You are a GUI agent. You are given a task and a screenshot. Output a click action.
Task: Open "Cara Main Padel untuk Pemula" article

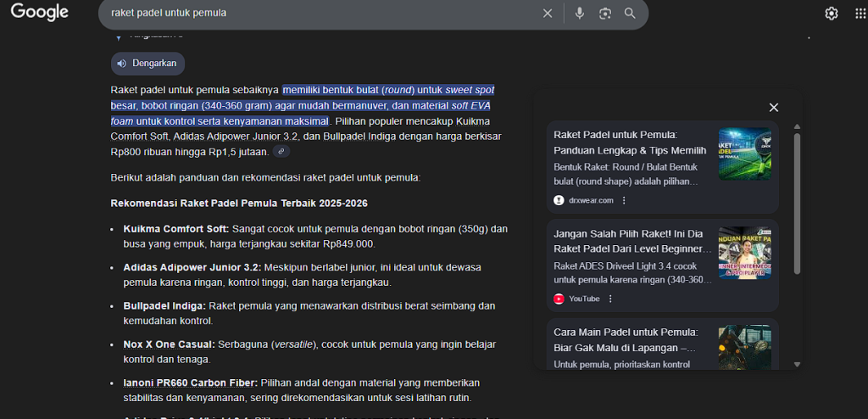coord(626,339)
